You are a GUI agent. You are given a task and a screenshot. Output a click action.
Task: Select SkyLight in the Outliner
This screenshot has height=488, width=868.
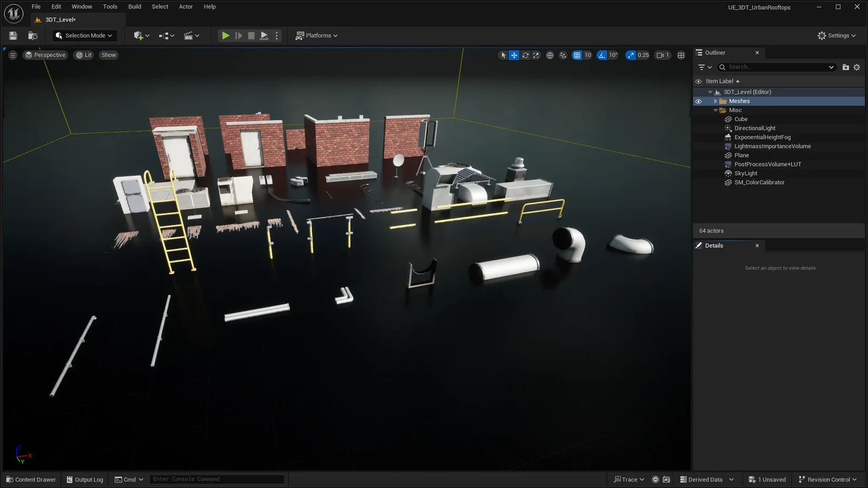[746, 173]
